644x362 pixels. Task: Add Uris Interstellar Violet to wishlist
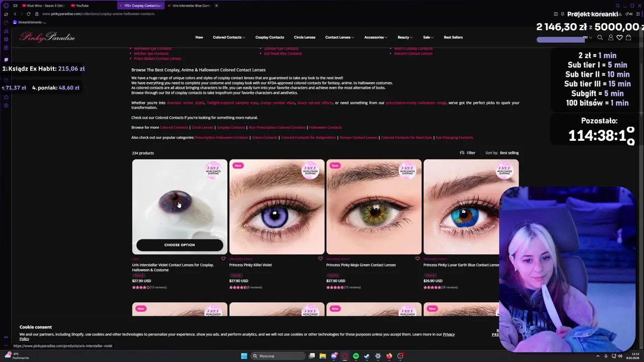(x=223, y=259)
